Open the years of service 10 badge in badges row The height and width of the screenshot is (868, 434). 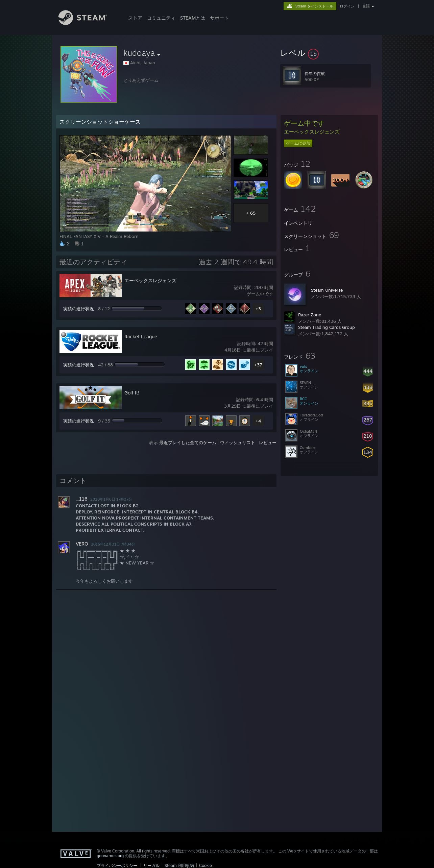(x=317, y=180)
